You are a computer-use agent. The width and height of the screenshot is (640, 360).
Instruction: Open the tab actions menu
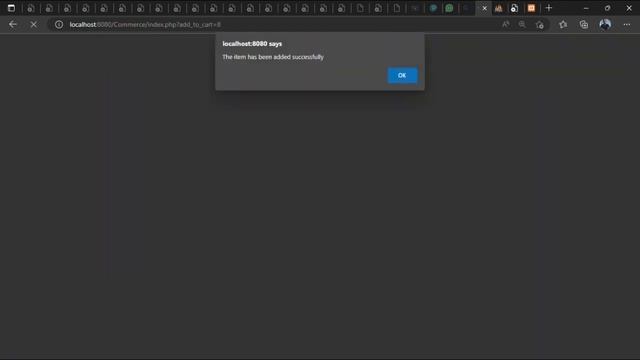(11, 8)
